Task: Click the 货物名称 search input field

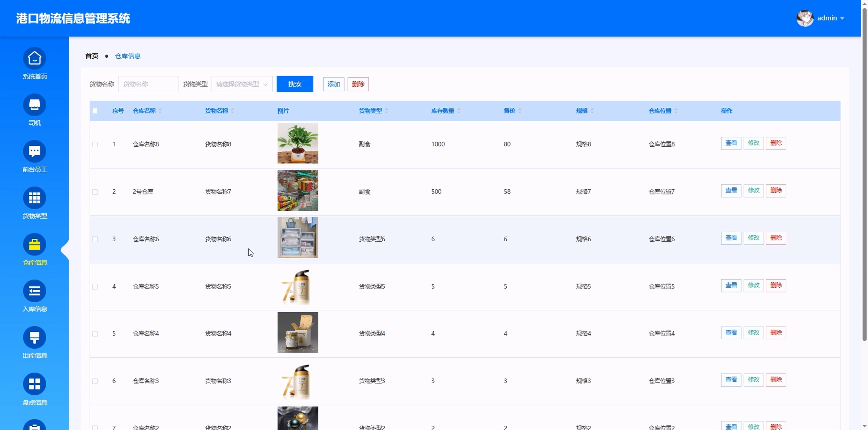Action: click(x=148, y=84)
